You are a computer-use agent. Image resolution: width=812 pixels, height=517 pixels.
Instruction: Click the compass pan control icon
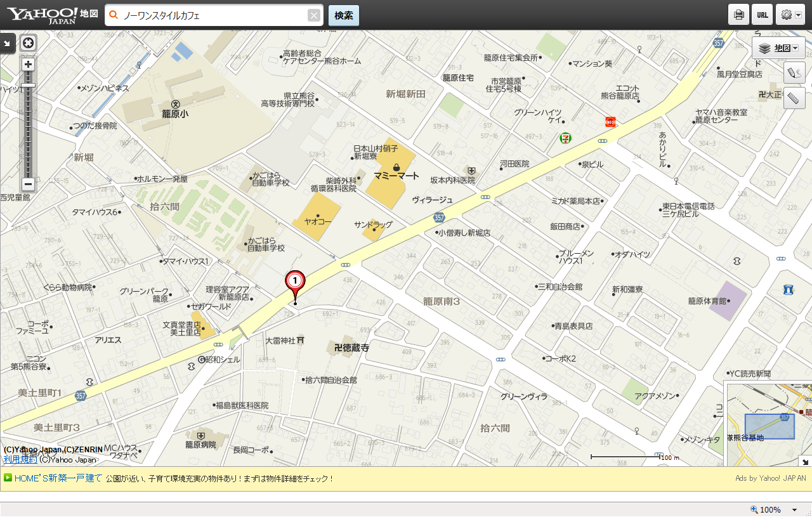coord(28,43)
